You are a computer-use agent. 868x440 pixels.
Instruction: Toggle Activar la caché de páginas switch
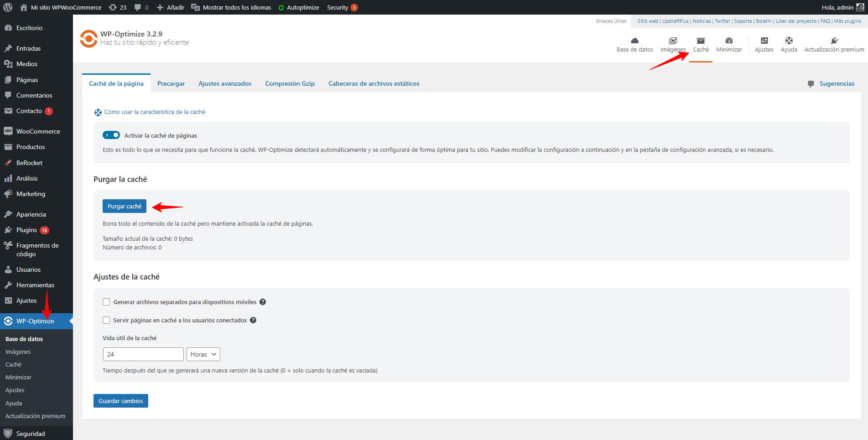pyautogui.click(x=111, y=135)
